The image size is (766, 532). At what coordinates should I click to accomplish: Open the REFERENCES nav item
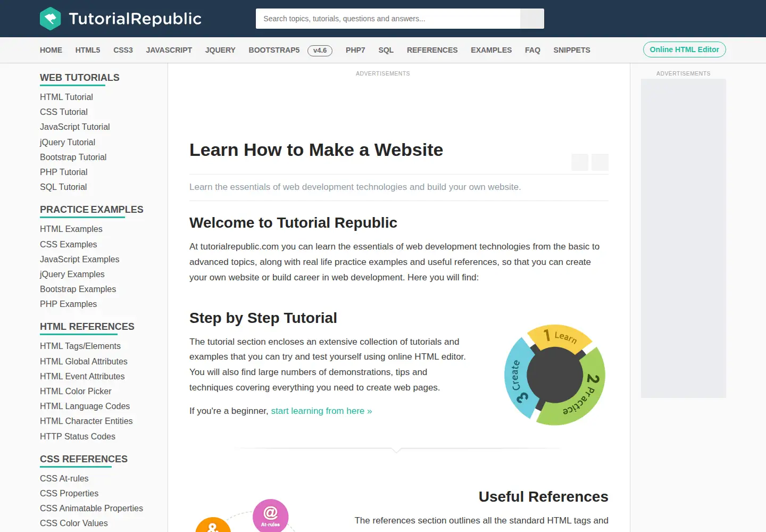click(x=432, y=50)
